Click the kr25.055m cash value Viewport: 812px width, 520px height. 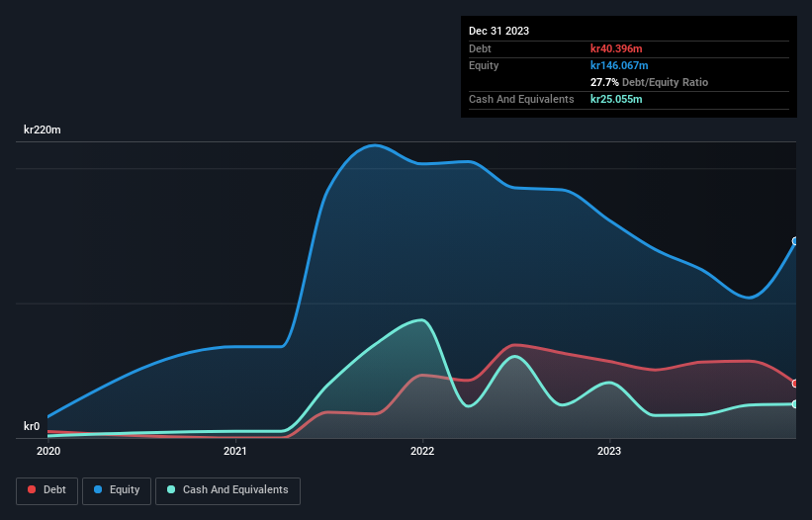click(x=616, y=99)
